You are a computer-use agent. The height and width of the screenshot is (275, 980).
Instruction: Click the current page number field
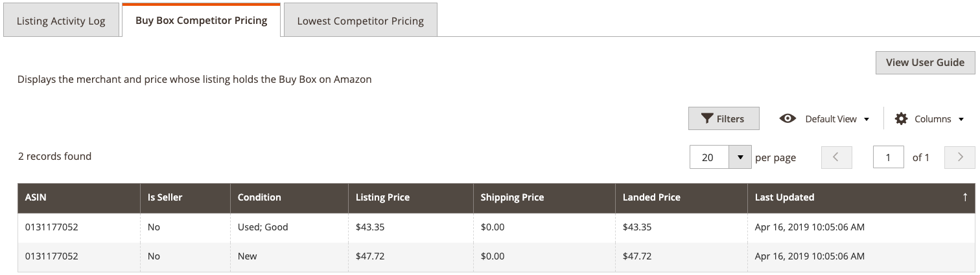(889, 157)
